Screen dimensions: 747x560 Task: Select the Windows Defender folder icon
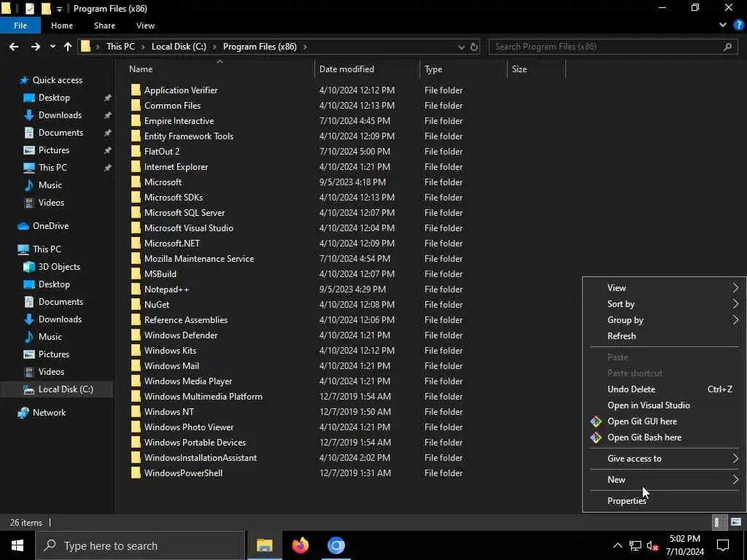tap(136, 335)
